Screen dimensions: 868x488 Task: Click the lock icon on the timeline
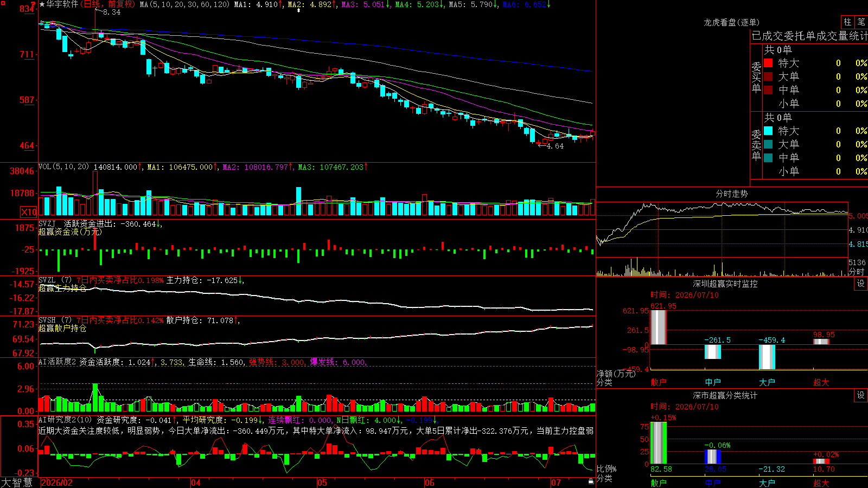point(591,481)
